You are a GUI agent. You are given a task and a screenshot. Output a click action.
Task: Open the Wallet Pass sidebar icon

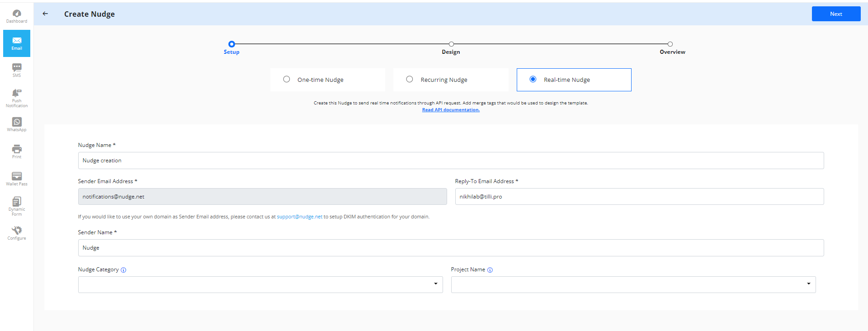(17, 179)
